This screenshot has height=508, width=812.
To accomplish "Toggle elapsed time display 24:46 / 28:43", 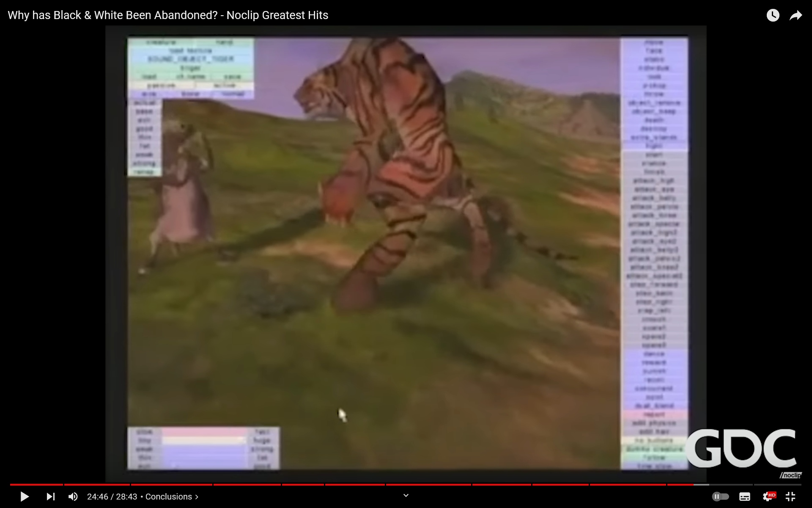I will 112,497.
